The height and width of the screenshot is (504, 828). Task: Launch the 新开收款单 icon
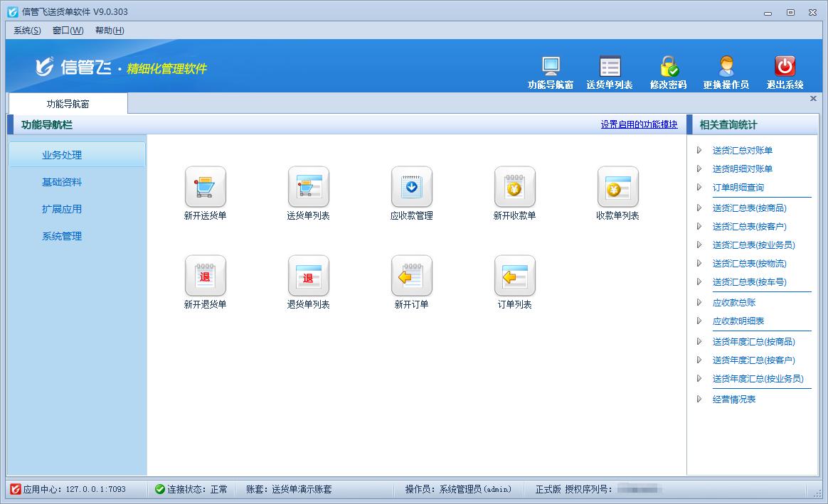514,187
